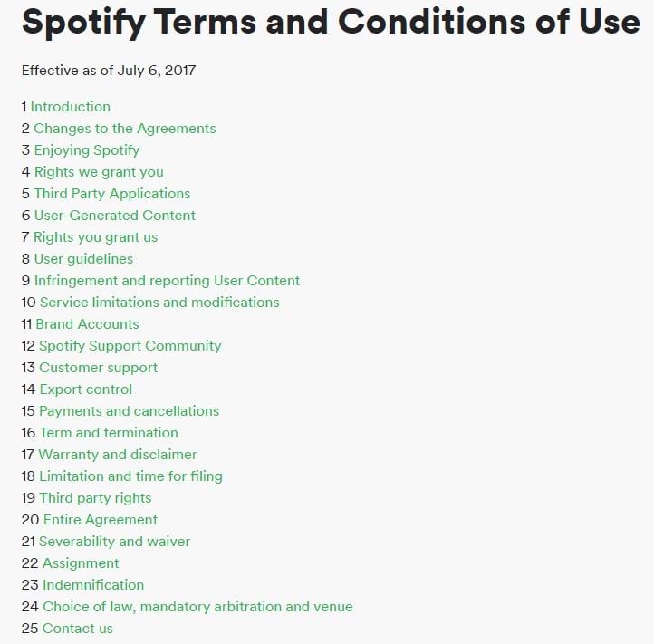Select Warranty and disclaimer link
This screenshot has height=644, width=654.
[118, 455]
